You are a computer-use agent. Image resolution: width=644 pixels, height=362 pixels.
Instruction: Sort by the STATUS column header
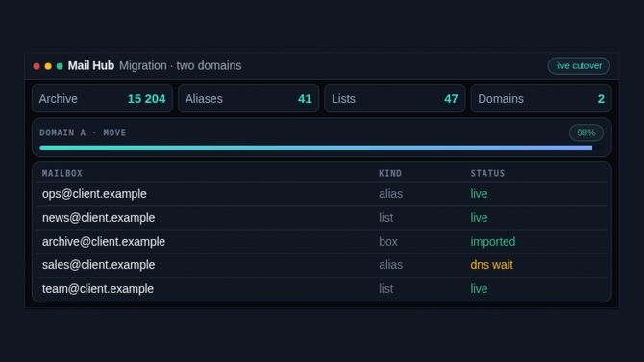pyautogui.click(x=487, y=173)
